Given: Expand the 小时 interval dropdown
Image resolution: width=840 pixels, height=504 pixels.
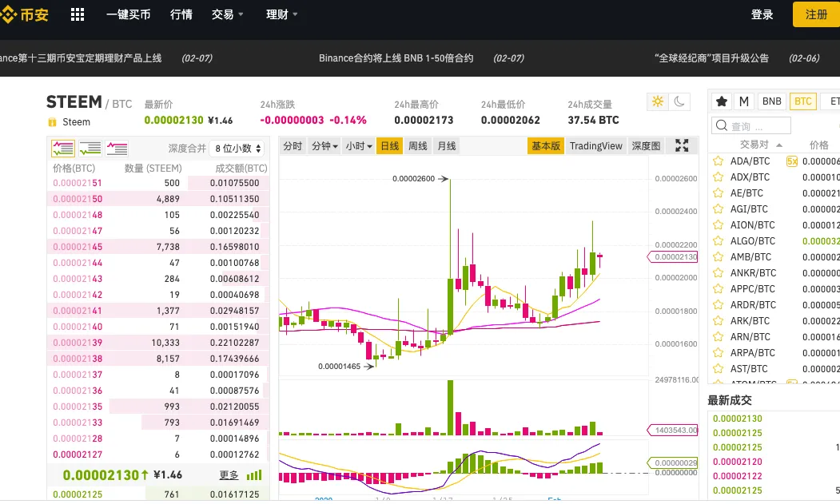Looking at the screenshot, I should tap(358, 145).
